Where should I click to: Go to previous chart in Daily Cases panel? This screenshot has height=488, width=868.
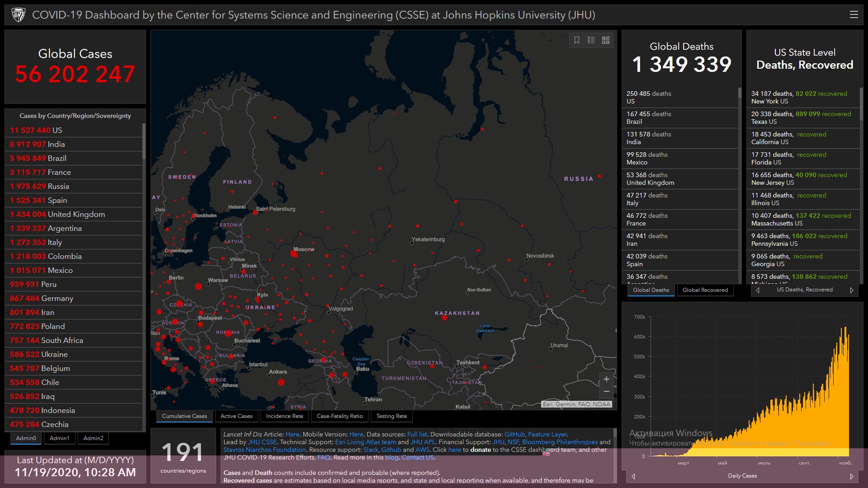(633, 476)
